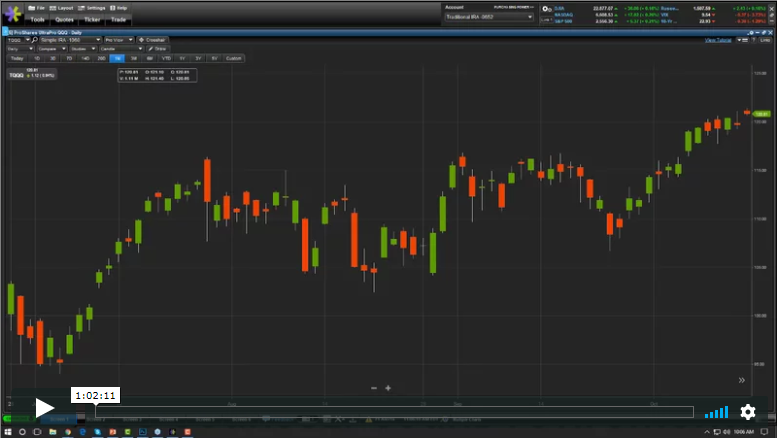777x438 pixels.
Task: Switch to the Quotes tab
Action: coord(64,19)
